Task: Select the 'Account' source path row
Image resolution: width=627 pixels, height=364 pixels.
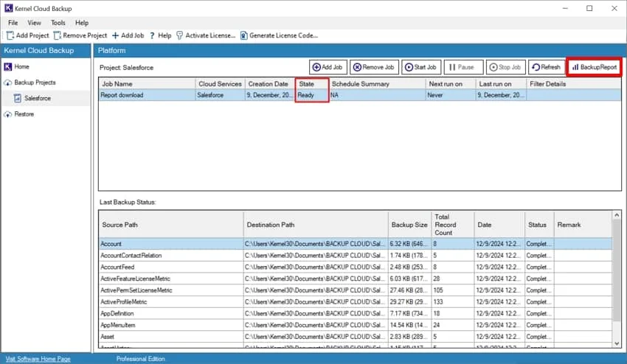Action: coord(356,244)
